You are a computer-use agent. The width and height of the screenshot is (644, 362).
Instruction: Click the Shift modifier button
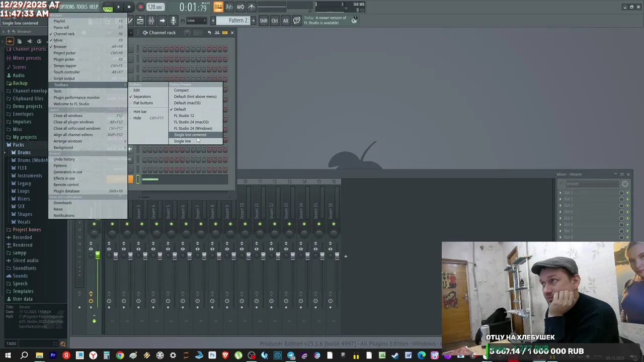pyautogui.click(x=264, y=21)
